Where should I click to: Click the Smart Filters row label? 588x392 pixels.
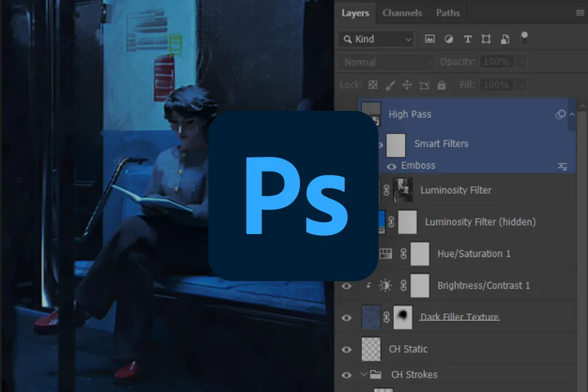(x=441, y=144)
